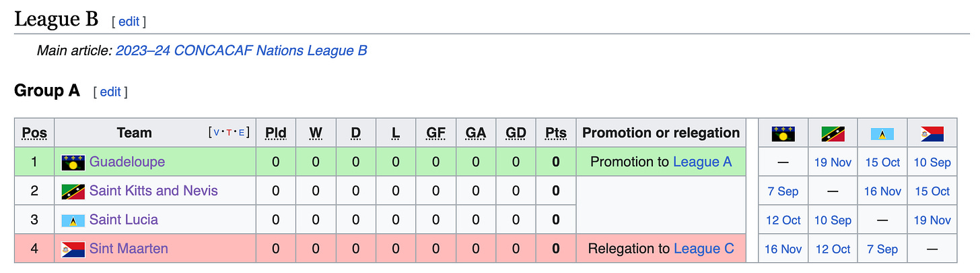Open the 19 Nov match in Guadeloupe row

click(x=833, y=162)
